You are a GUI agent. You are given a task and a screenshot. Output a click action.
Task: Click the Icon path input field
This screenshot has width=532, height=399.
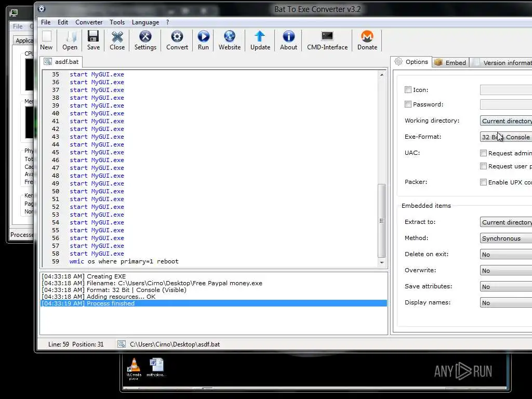[x=506, y=89]
